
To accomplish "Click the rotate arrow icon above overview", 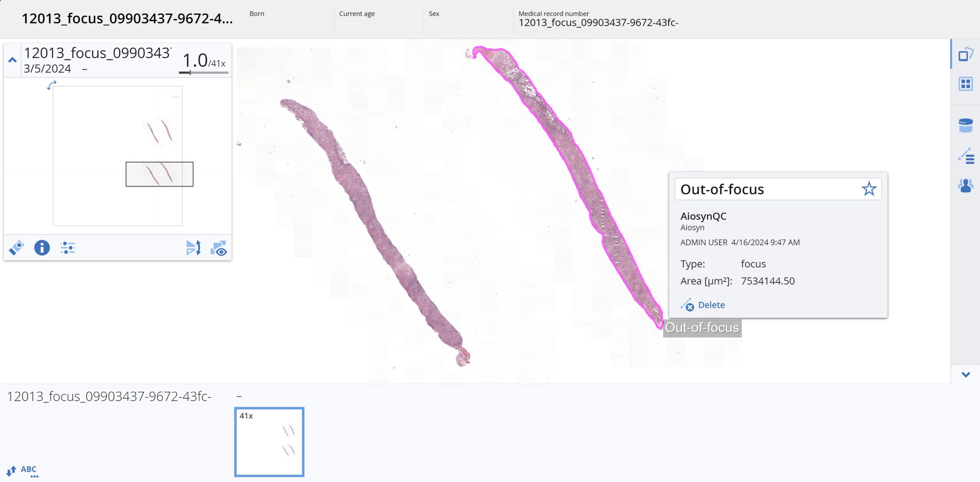I will (x=51, y=85).
